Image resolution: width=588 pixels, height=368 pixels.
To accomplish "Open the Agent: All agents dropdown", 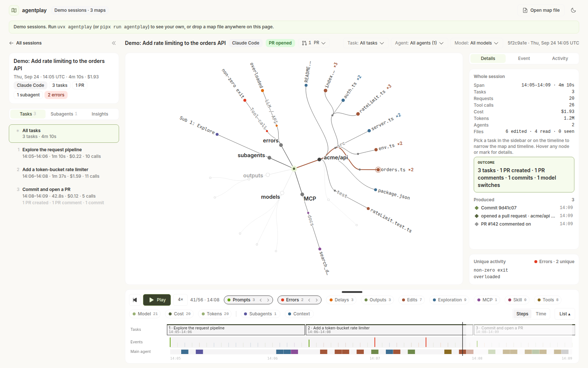I will [419, 43].
